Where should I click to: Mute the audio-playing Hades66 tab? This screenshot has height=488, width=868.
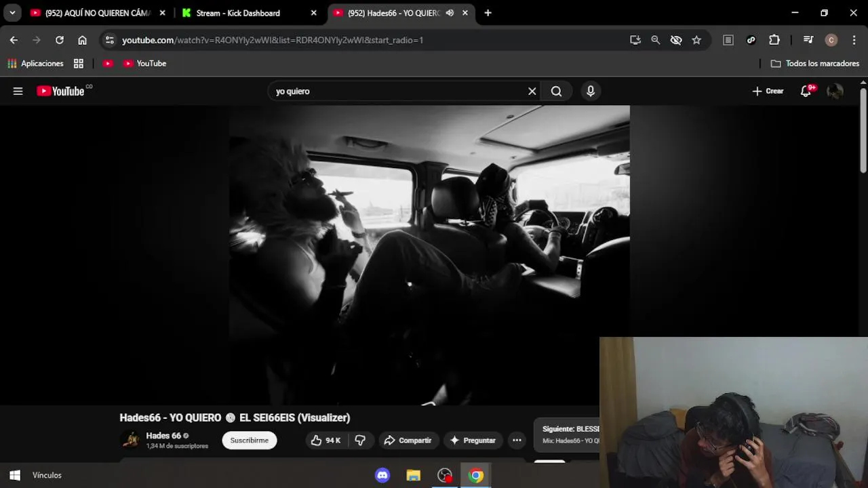click(450, 13)
